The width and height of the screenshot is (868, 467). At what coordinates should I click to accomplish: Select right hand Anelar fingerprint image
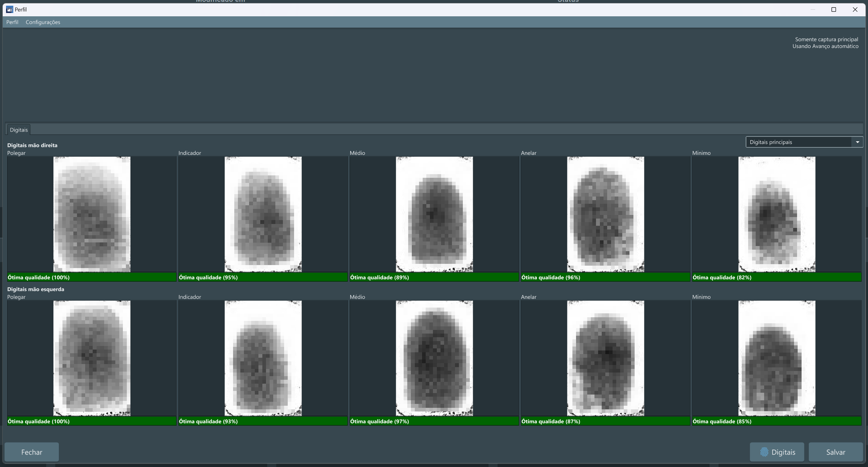tap(606, 214)
